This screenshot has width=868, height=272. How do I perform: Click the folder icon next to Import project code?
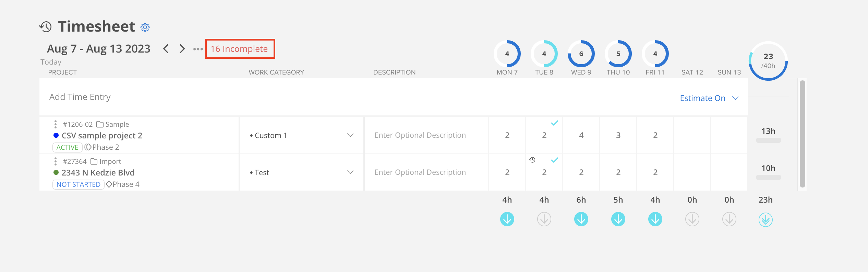tap(93, 161)
